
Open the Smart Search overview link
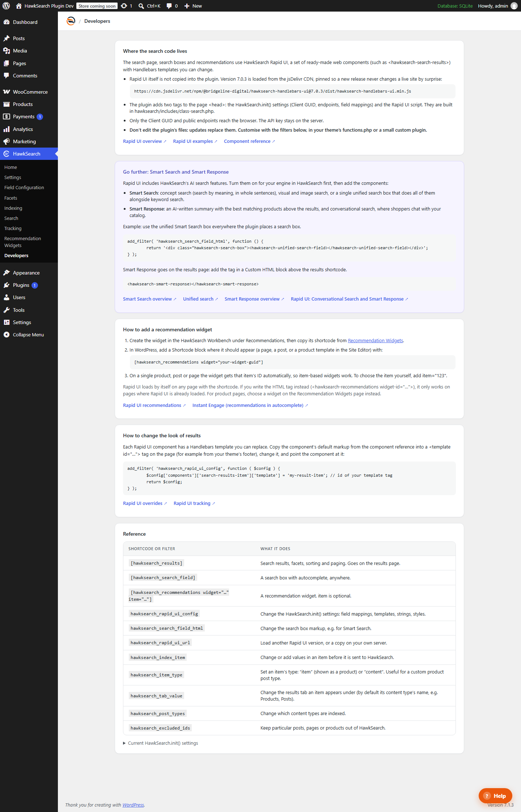[x=149, y=299]
